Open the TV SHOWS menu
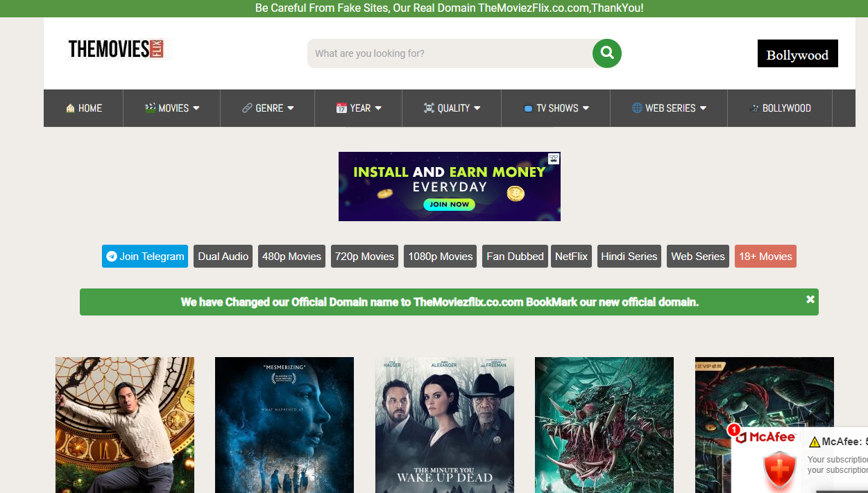The height and width of the screenshot is (493, 868). [x=556, y=108]
